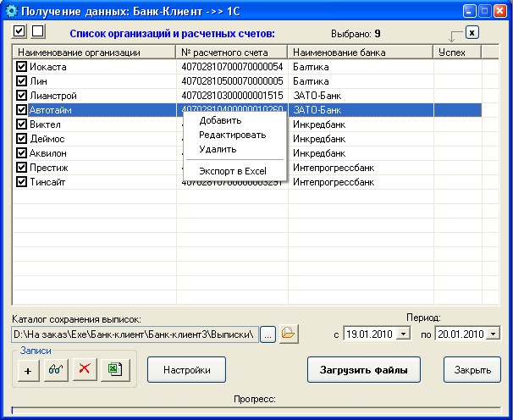The height and width of the screenshot is (420, 513).
Task: Open Настройки settings button
Action: click(x=186, y=370)
